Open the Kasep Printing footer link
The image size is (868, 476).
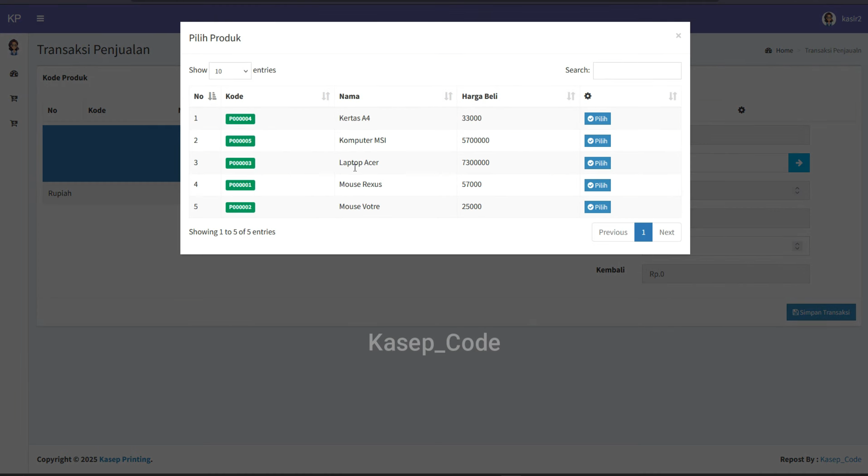coord(125,459)
